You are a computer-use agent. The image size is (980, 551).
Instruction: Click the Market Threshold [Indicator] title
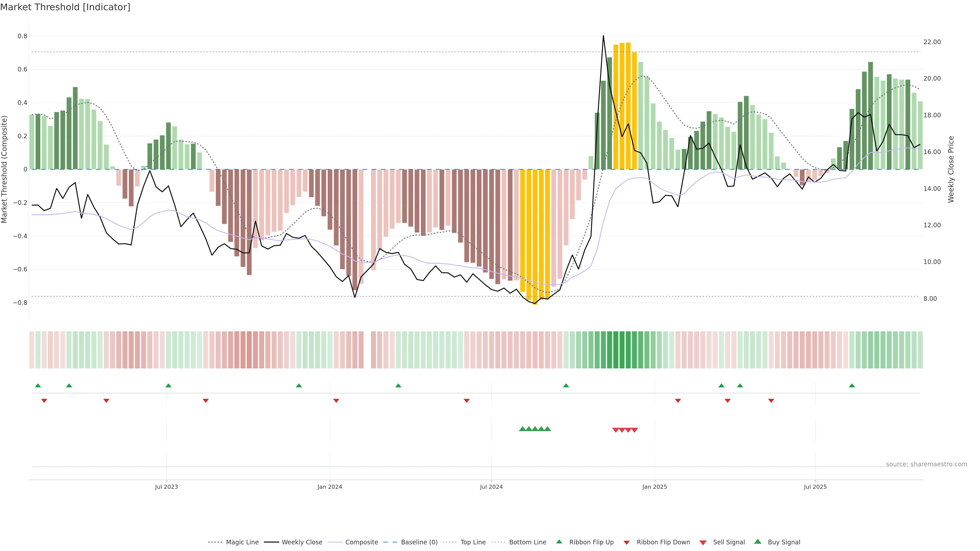(65, 7)
